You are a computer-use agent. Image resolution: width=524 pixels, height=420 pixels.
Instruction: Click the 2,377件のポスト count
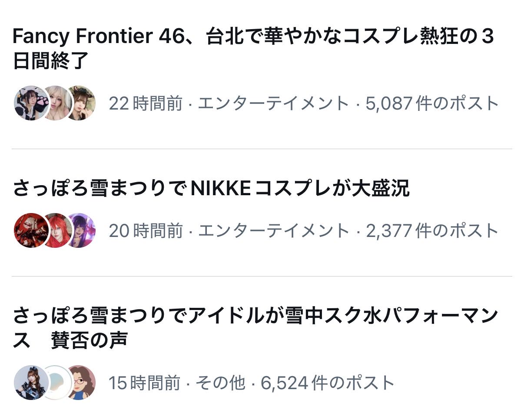pyautogui.click(x=432, y=231)
